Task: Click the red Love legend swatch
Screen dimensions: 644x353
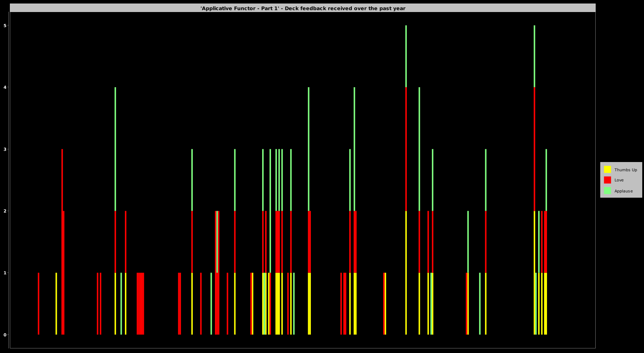Action: coord(607,180)
